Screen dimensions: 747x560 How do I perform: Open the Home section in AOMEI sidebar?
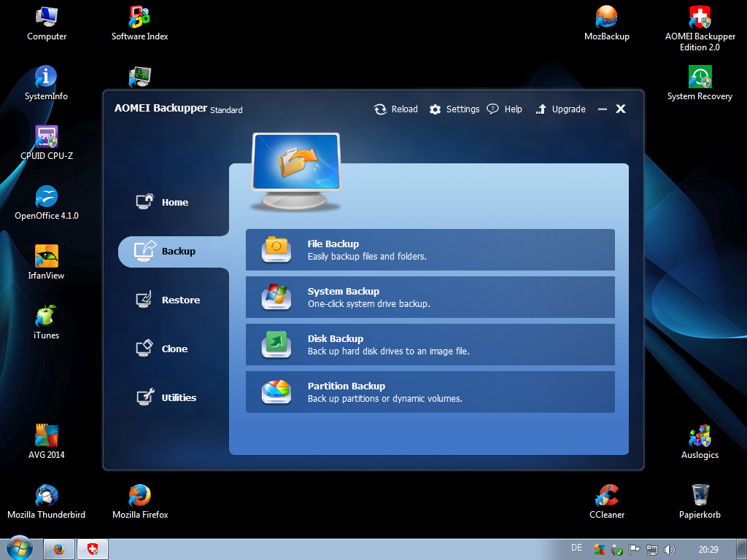tap(162, 203)
